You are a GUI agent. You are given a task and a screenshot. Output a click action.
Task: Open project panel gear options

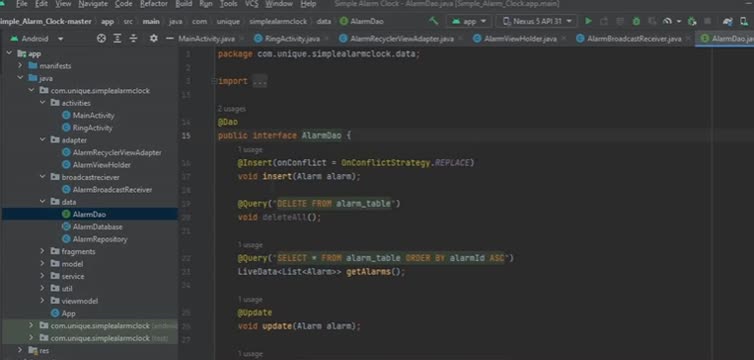[153, 38]
